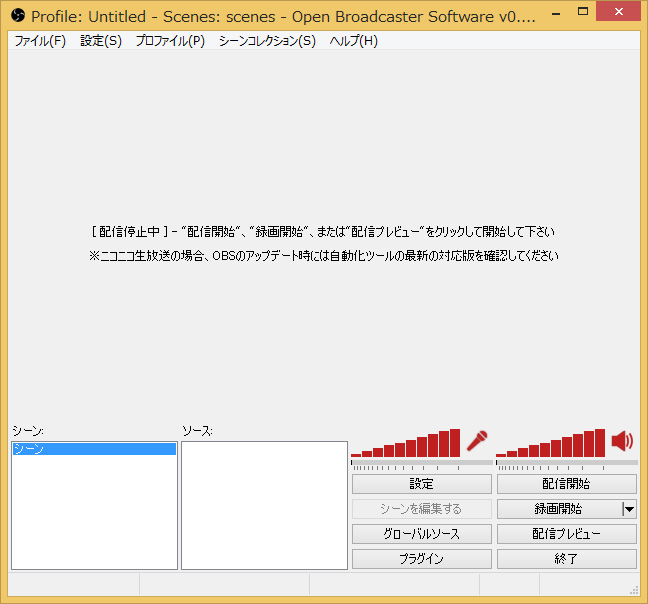Open the 設定(S) menu
648x604 pixels.
[x=101, y=41]
